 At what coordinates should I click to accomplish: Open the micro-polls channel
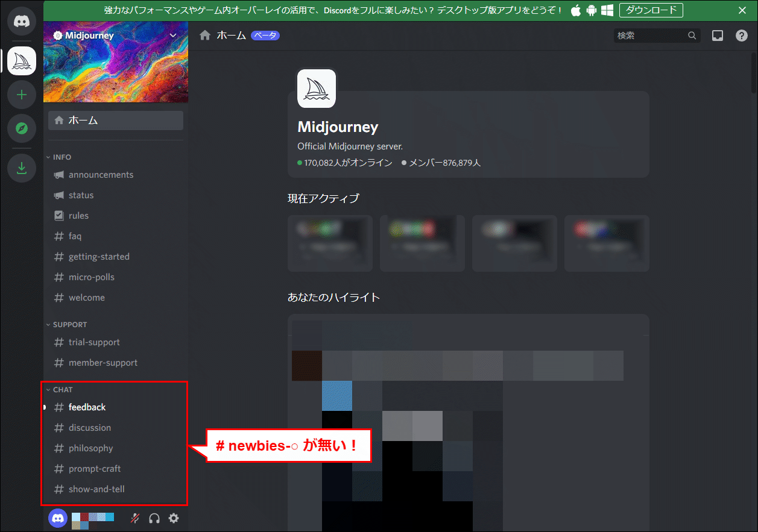click(x=116, y=277)
